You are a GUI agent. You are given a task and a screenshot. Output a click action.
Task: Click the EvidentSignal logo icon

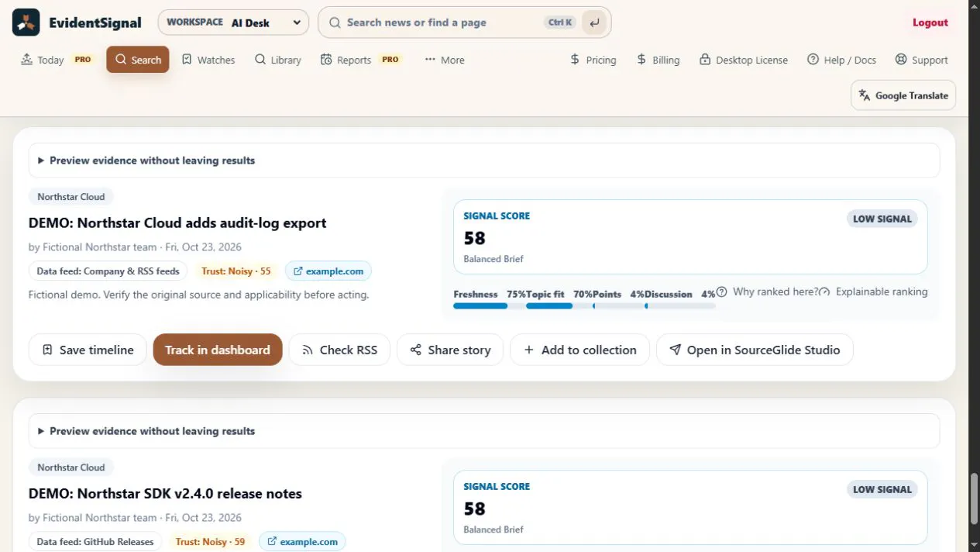[26, 22]
